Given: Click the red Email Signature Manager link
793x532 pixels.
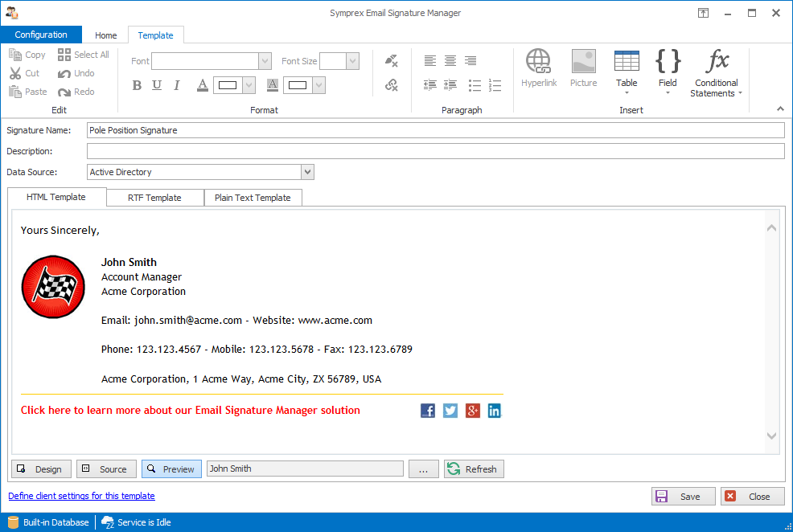Looking at the screenshot, I should pyautogui.click(x=190, y=410).
